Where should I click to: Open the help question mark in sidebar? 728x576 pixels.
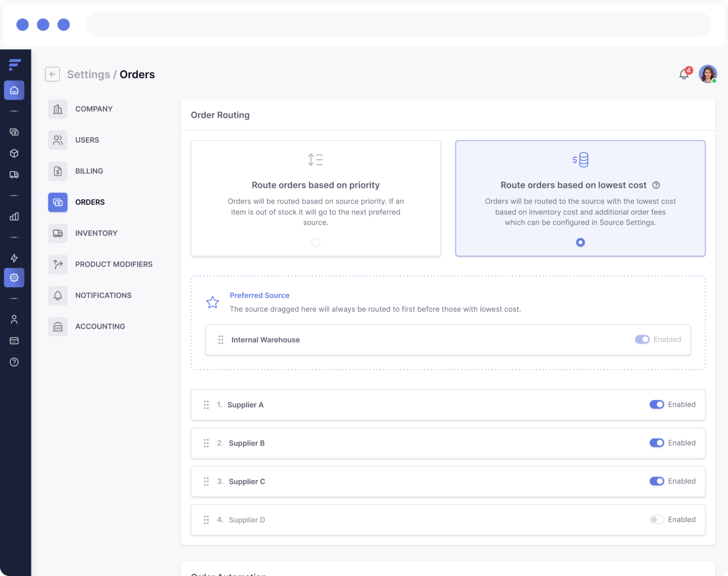click(x=14, y=362)
